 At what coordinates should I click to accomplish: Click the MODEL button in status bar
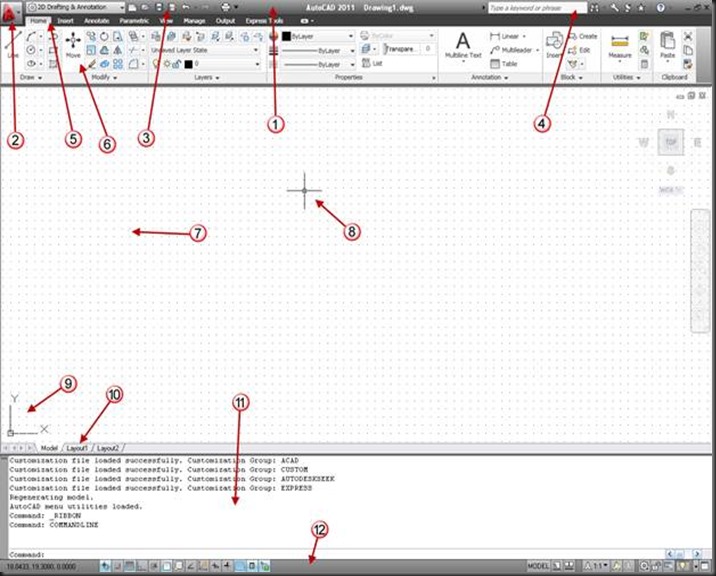[x=538, y=566]
